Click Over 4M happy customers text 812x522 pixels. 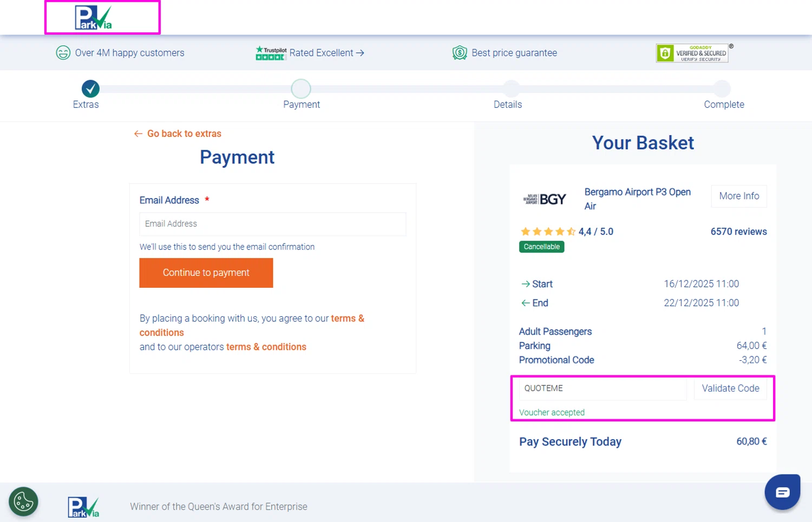pos(129,53)
